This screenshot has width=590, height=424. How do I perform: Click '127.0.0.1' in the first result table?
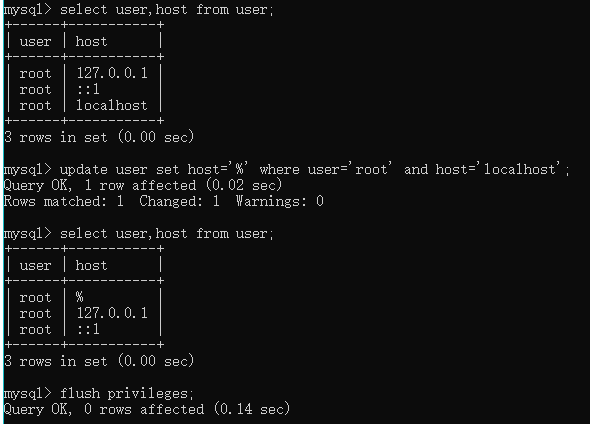112,73
